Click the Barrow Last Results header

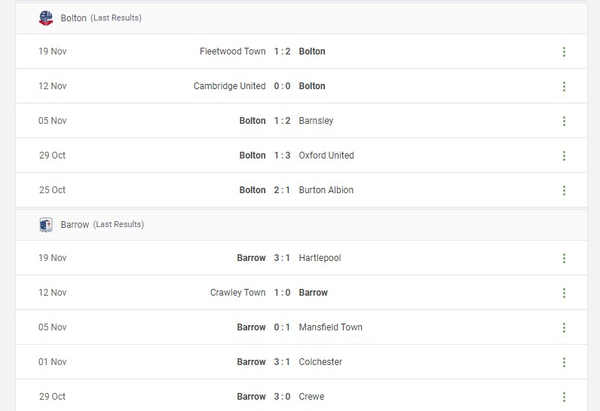pos(100,225)
